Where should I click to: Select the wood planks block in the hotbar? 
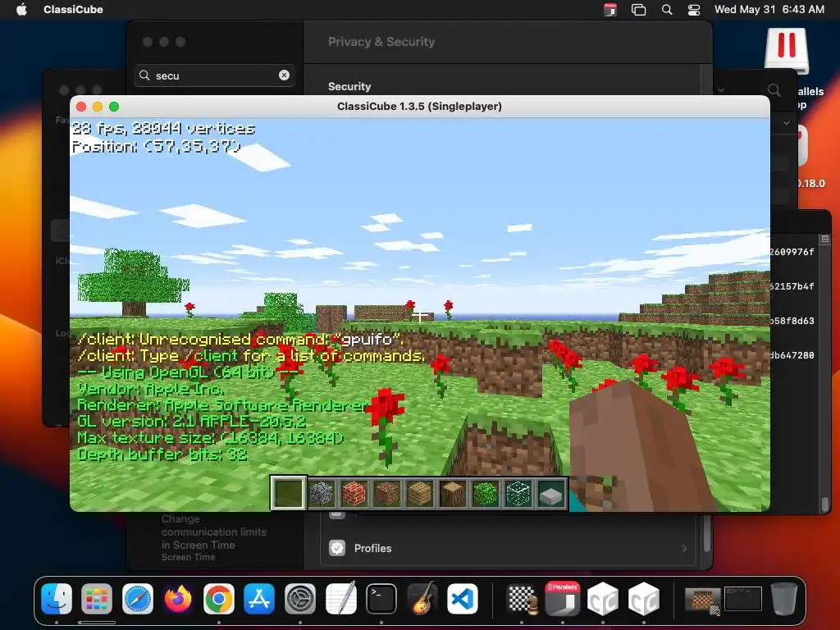(x=419, y=493)
